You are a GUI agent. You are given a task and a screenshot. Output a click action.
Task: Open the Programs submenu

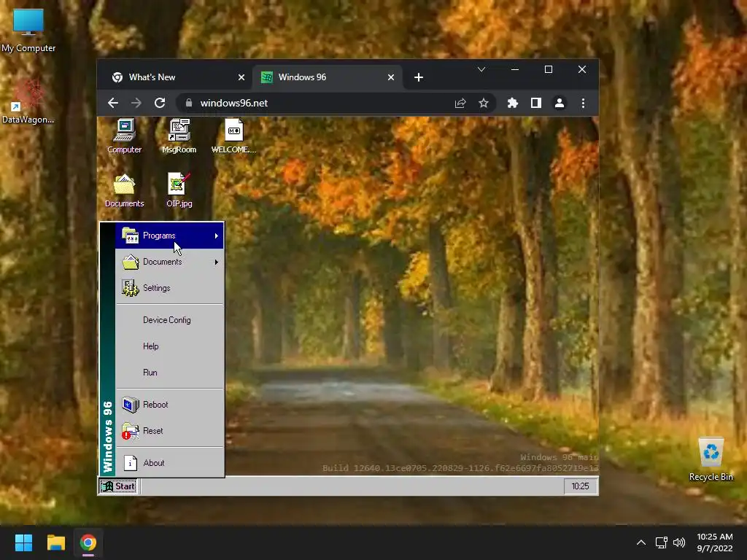(169, 236)
